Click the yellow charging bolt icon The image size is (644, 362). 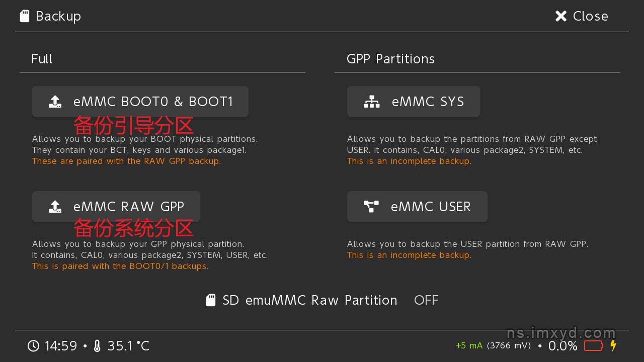613,345
